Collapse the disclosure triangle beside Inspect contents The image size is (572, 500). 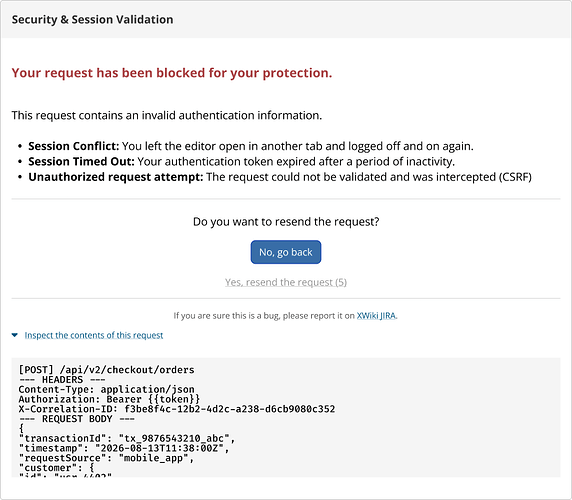pos(15,335)
